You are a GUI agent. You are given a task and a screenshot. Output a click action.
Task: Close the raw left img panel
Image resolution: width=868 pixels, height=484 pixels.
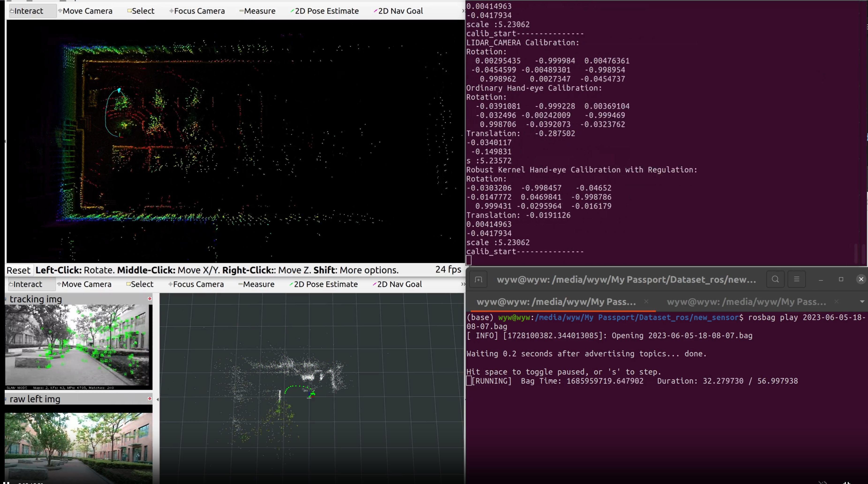tap(150, 399)
